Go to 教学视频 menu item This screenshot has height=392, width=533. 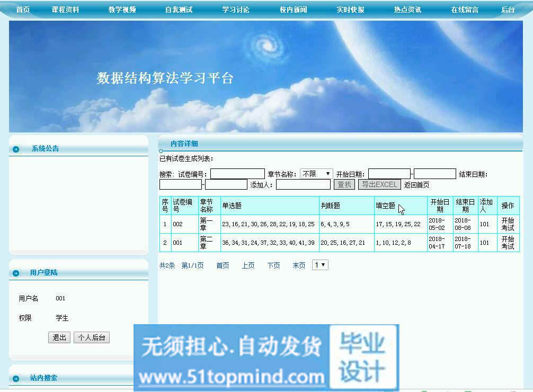[122, 10]
